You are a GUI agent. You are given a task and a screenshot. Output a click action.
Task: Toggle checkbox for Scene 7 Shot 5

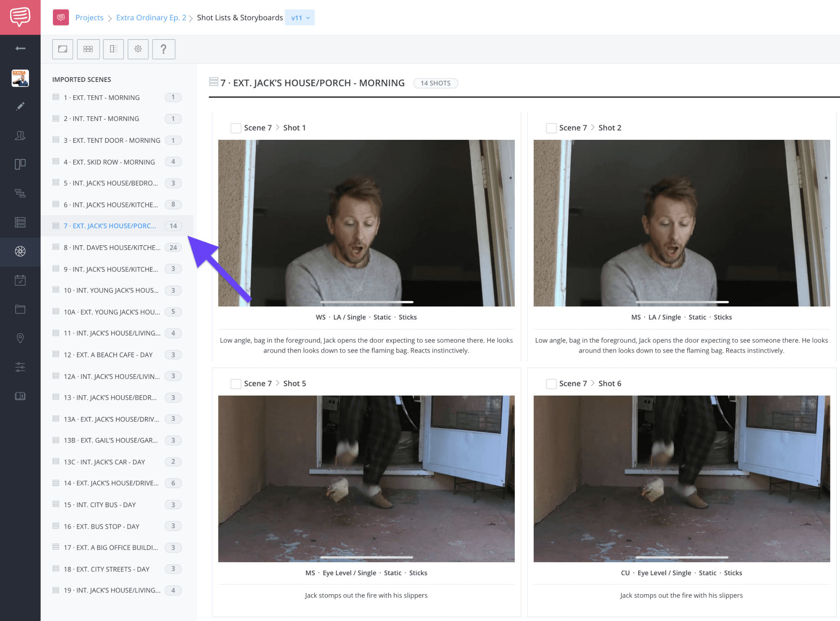pyautogui.click(x=234, y=383)
